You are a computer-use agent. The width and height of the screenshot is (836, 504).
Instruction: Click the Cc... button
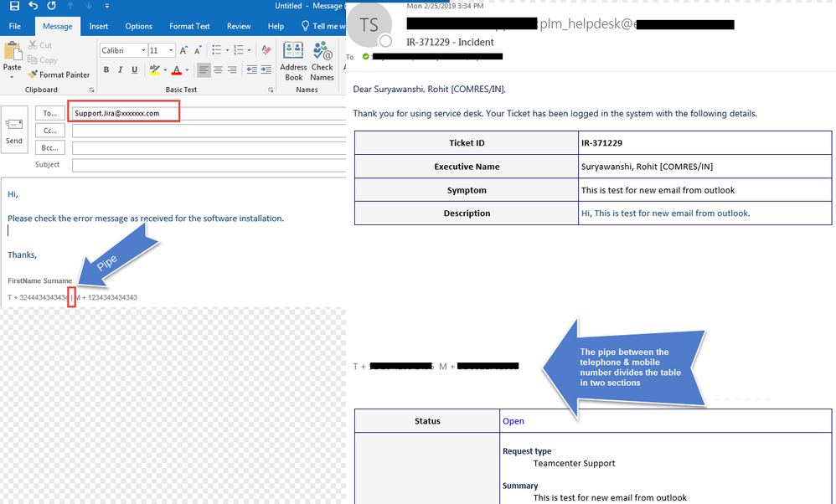click(50, 131)
